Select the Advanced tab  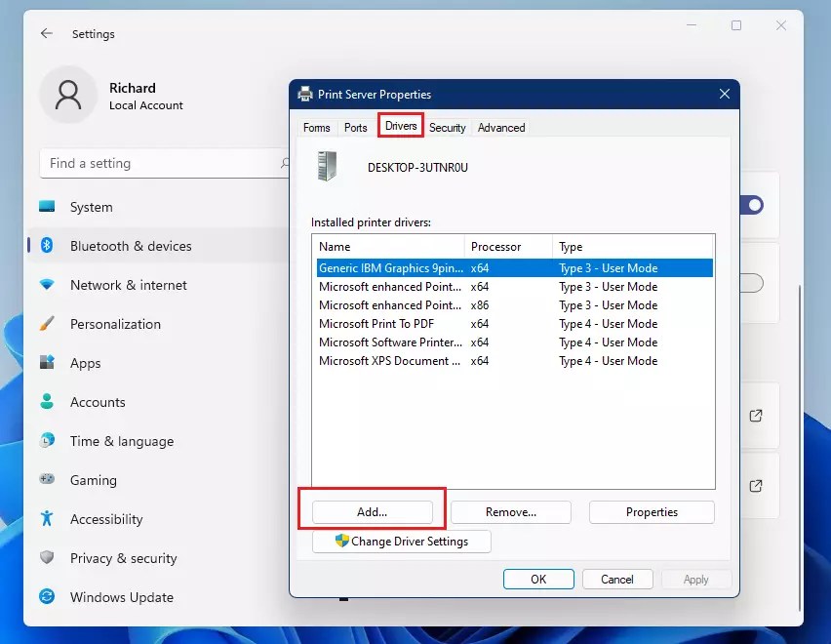[x=500, y=127]
